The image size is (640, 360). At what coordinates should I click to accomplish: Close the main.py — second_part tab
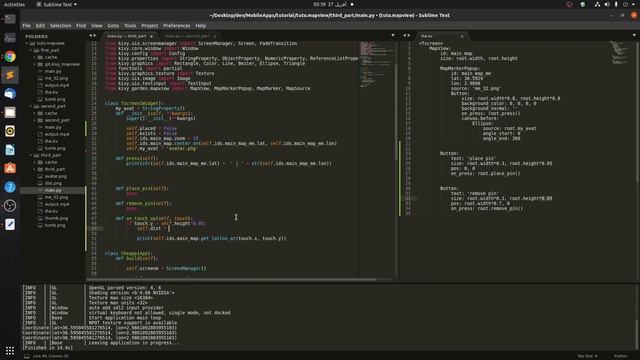click(215, 36)
